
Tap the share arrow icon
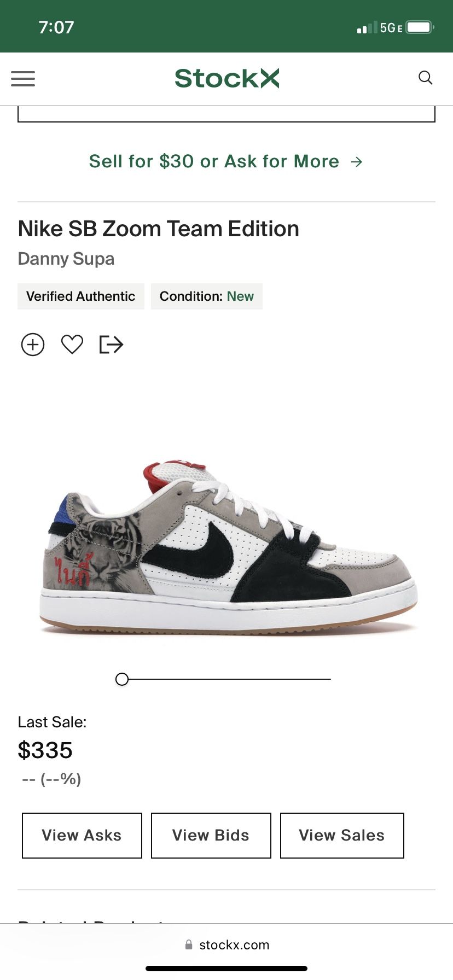pos(111,345)
